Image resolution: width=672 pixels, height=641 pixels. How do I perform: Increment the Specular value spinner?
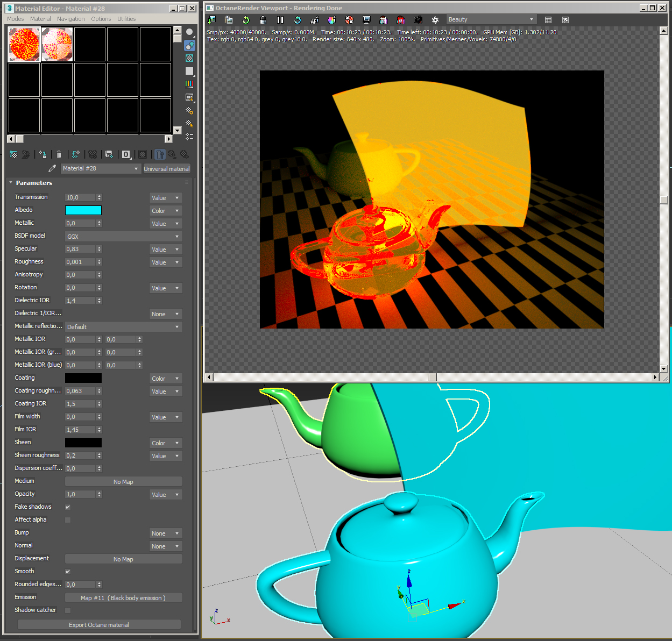(x=99, y=247)
